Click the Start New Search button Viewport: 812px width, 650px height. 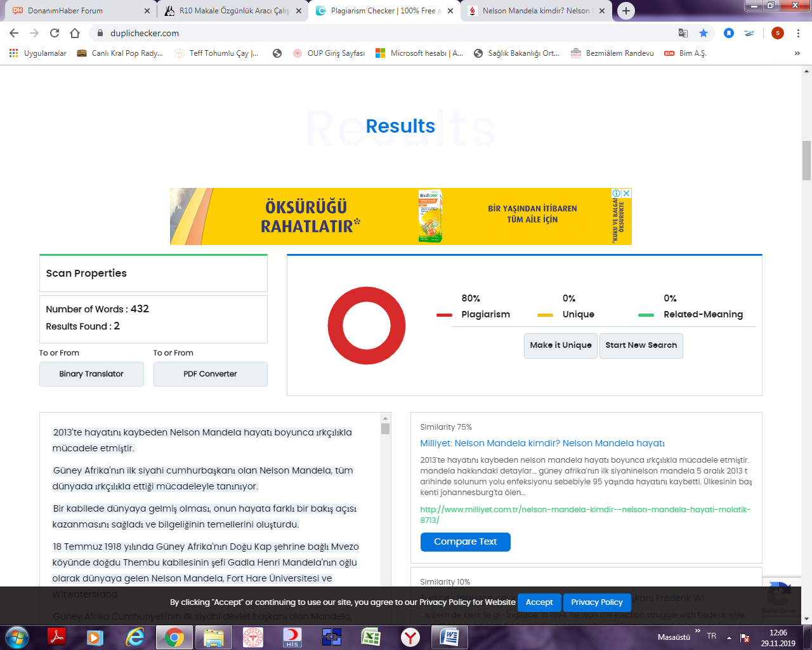click(x=641, y=345)
